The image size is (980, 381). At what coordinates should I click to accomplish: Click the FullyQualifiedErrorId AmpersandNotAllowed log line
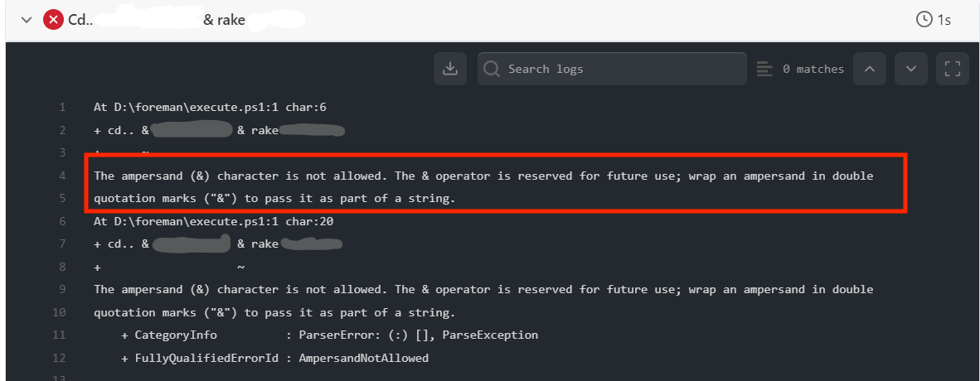coord(275,358)
